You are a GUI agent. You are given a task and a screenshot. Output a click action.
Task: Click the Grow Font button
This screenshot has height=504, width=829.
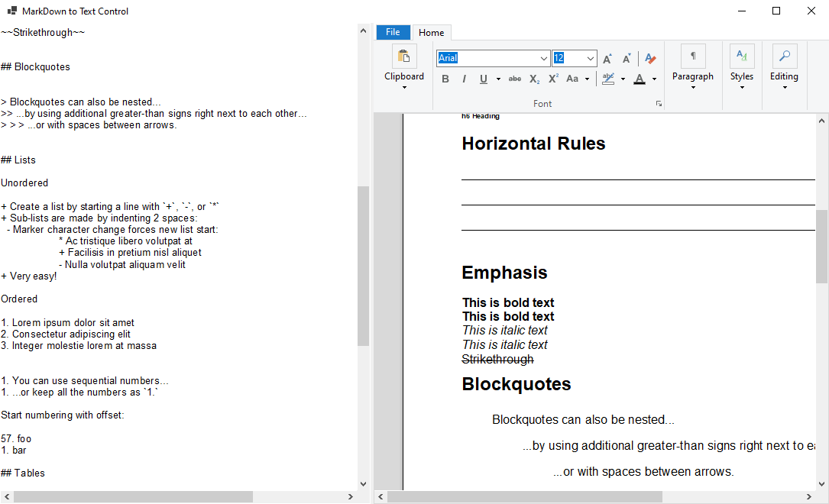click(x=607, y=58)
